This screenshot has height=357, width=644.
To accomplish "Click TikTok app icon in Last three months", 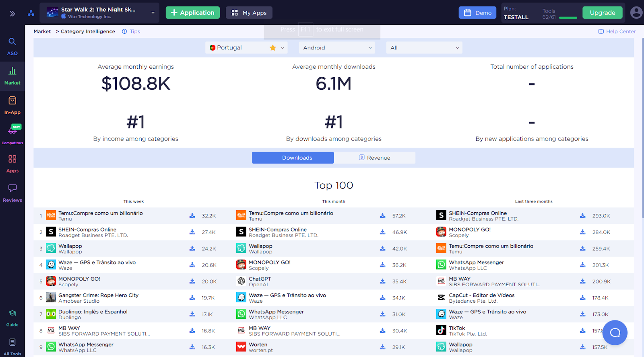I will coord(442,330).
